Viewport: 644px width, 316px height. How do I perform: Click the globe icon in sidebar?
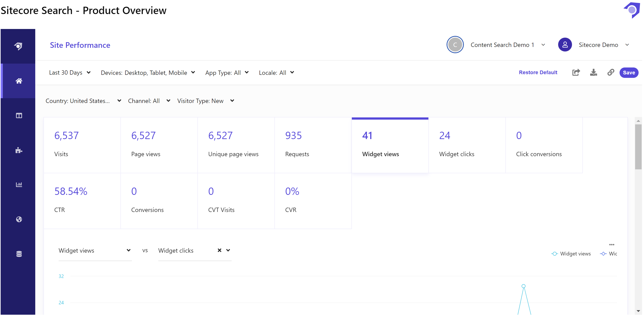pos(19,219)
